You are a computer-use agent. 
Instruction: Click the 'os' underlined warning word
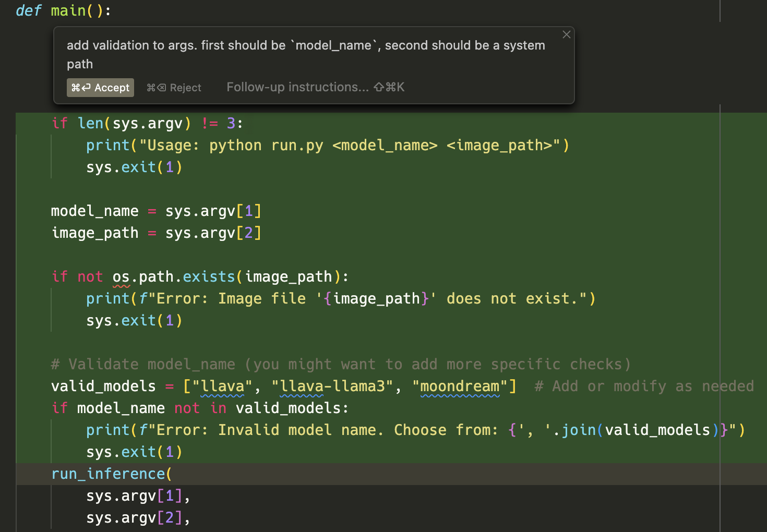click(x=121, y=277)
